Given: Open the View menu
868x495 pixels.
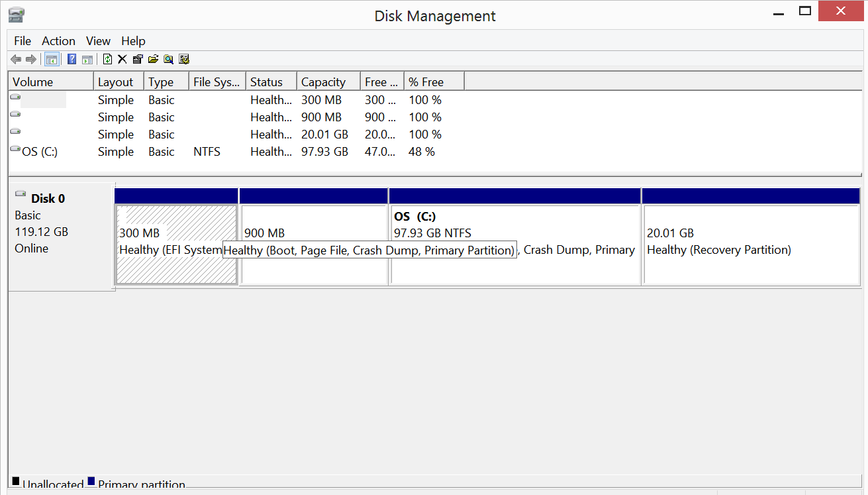Looking at the screenshot, I should click(x=98, y=41).
